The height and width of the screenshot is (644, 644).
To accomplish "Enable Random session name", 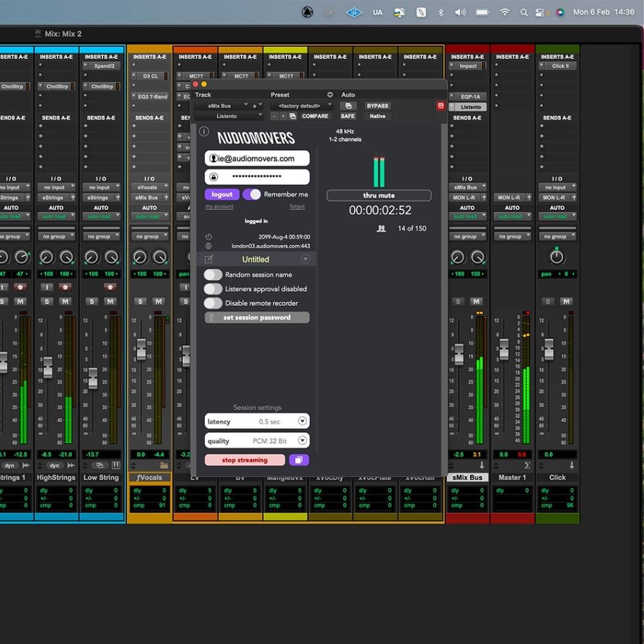I will click(x=213, y=274).
